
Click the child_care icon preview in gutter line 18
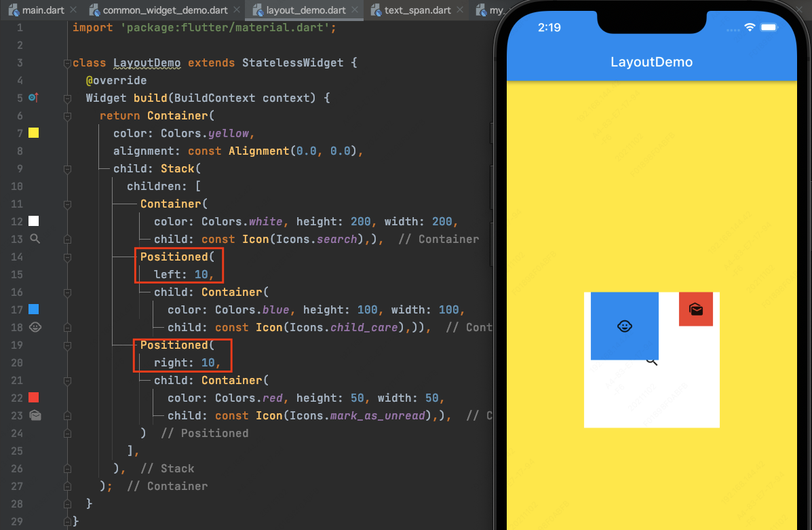click(35, 327)
